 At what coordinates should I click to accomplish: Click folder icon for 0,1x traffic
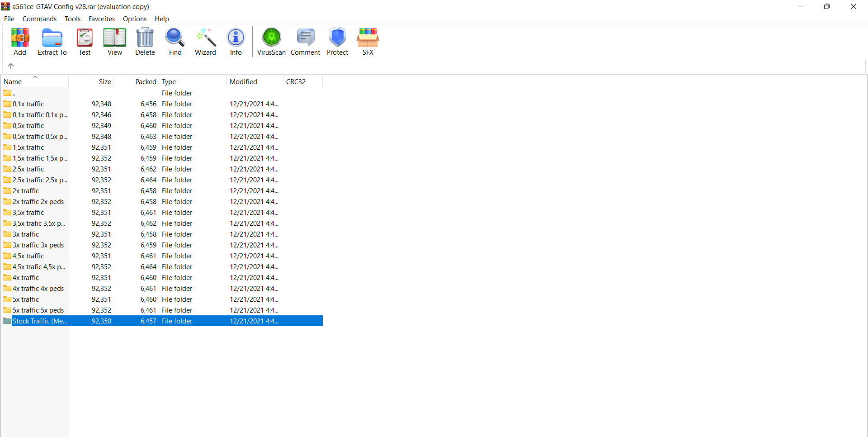pyautogui.click(x=7, y=104)
